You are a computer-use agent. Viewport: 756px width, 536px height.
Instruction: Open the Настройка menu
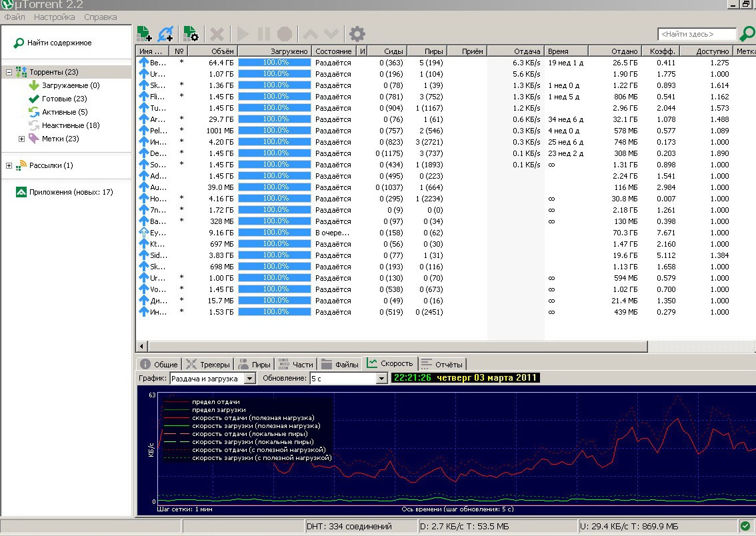tap(55, 17)
